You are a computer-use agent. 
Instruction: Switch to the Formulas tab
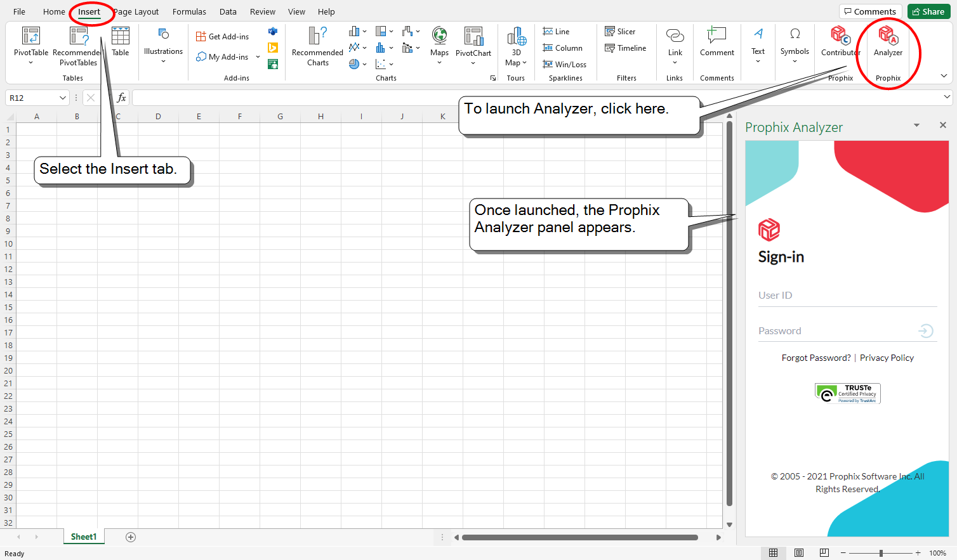[189, 11]
